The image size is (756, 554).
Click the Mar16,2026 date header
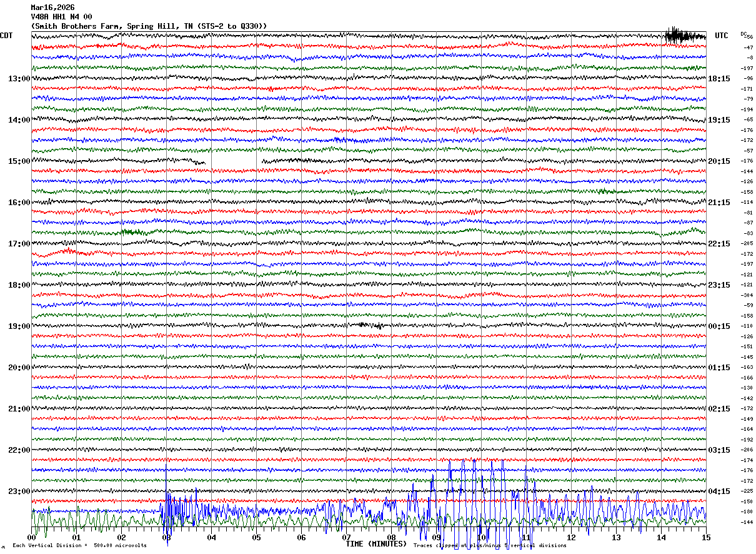[x=52, y=8]
